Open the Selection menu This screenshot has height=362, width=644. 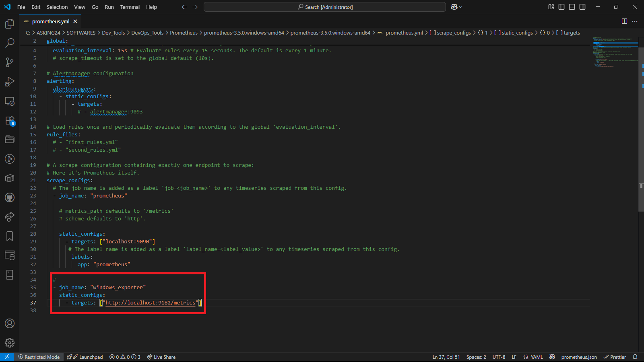(x=57, y=7)
